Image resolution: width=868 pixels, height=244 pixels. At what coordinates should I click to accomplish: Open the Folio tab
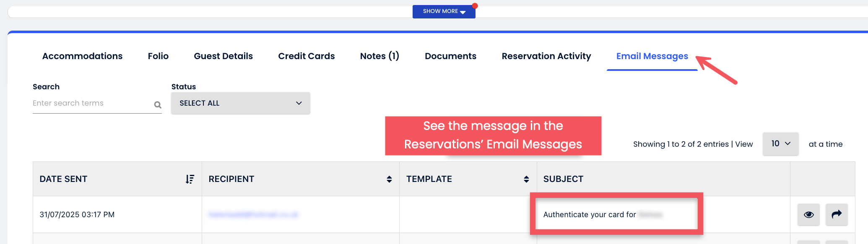(158, 56)
